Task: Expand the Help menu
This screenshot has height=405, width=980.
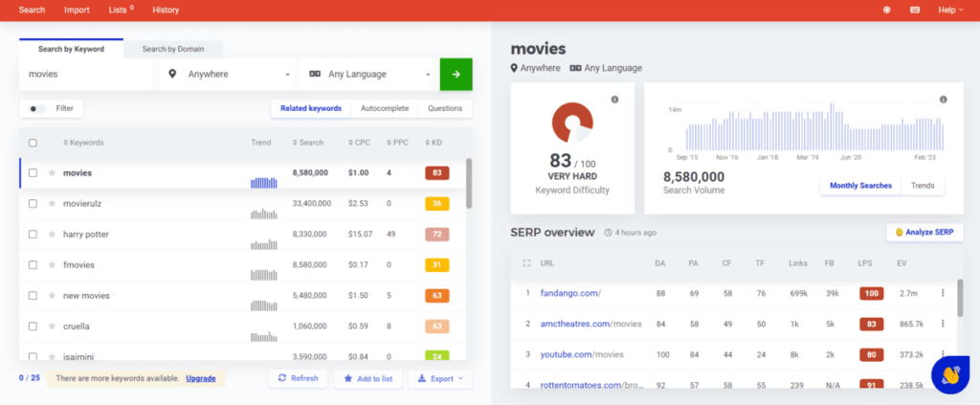Action: tap(950, 10)
